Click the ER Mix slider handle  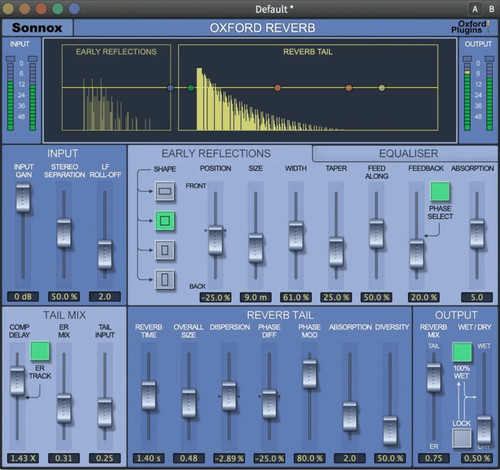click(x=64, y=408)
